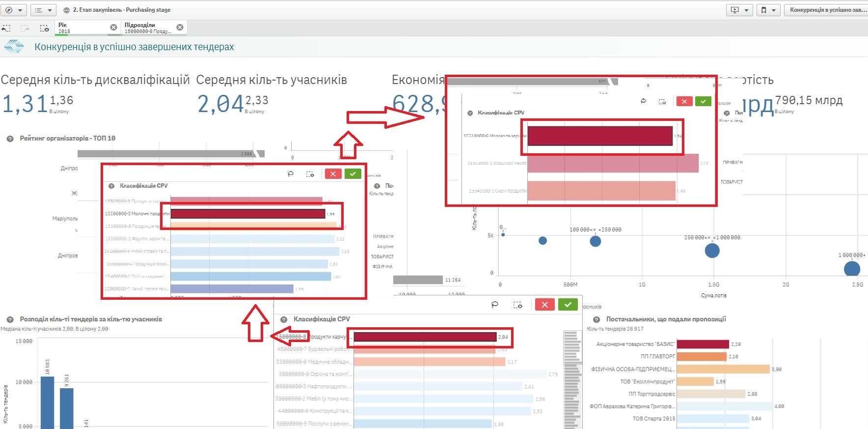
Task: Remove the Підрозділи selection filter
Action: 180,28
